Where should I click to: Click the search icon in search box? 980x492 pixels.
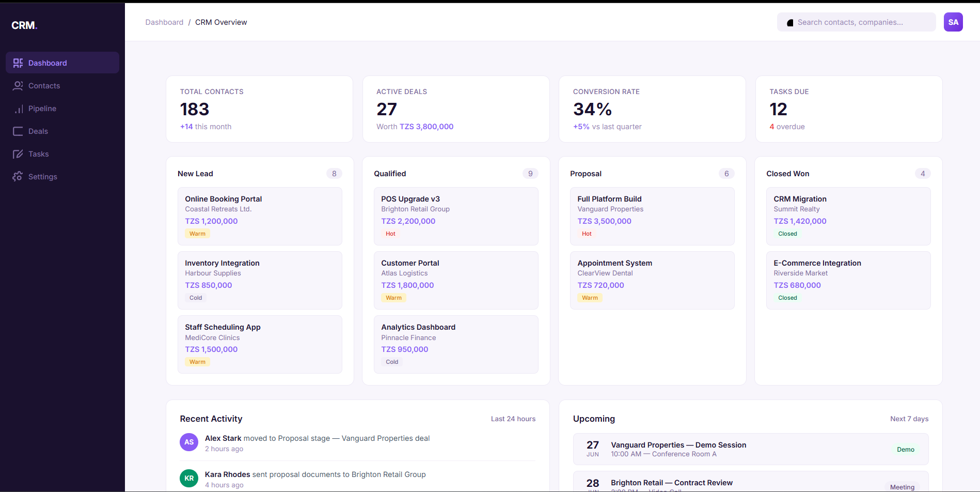[790, 23]
